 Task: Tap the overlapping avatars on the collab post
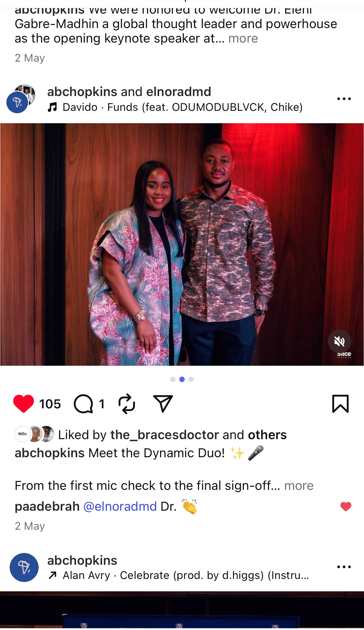[x=21, y=99]
